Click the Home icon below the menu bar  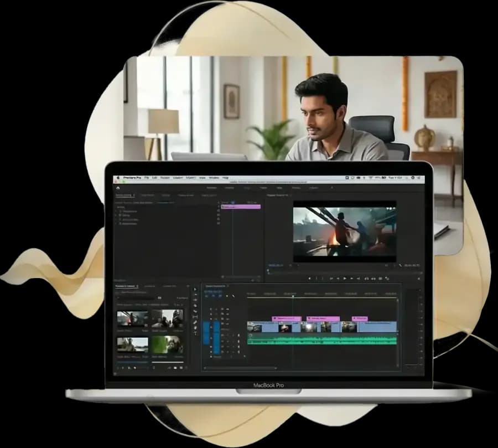118,188
